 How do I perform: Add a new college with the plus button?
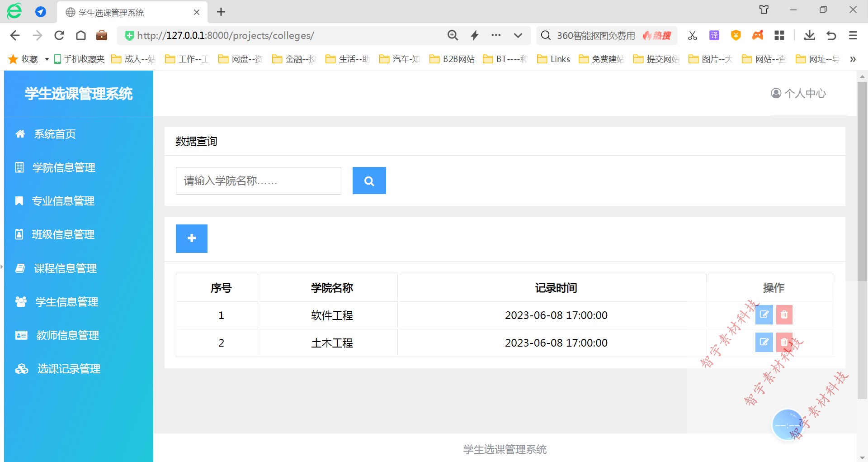point(191,238)
